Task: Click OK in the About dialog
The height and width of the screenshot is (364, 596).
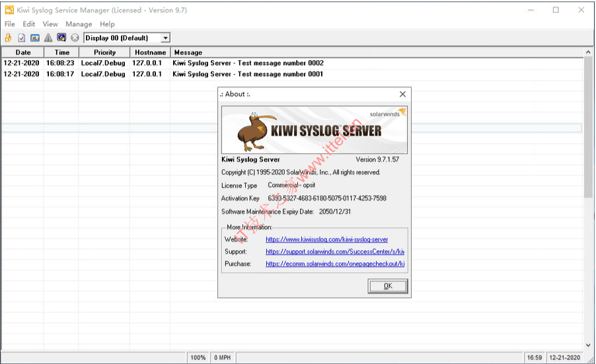Action: (388, 286)
